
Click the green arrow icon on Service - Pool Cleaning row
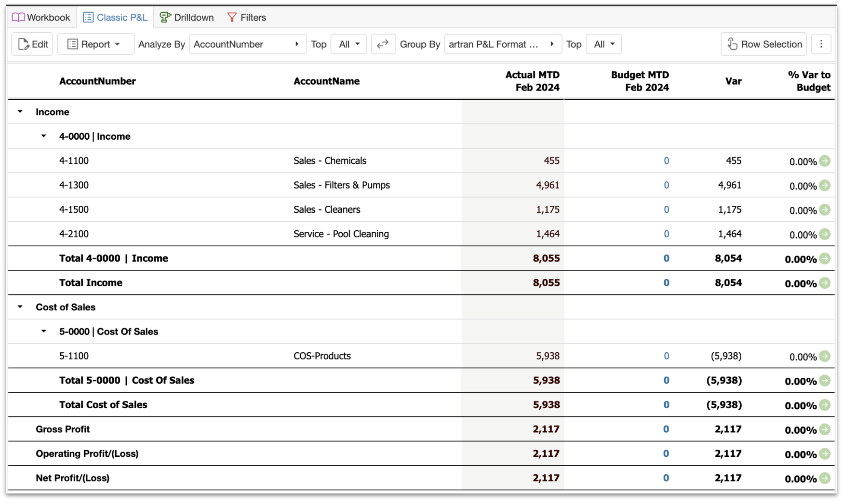coord(825,234)
